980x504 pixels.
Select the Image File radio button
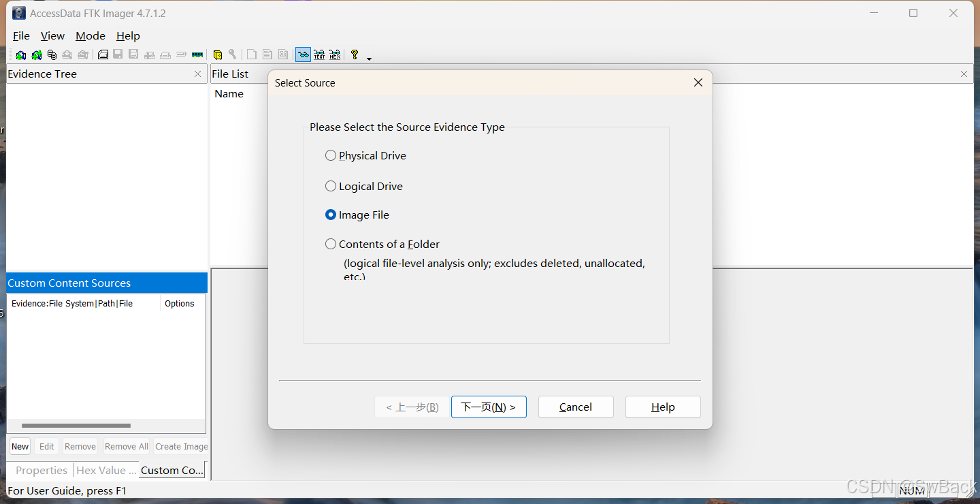point(331,215)
